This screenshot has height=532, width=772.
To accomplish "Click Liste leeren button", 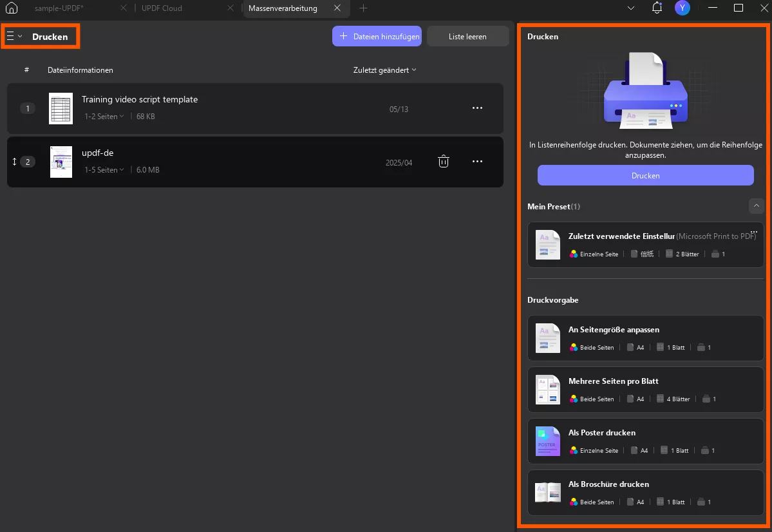I will (467, 37).
